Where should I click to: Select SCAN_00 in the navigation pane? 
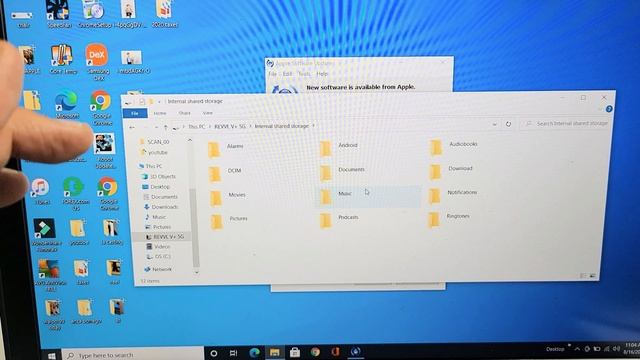point(155,142)
